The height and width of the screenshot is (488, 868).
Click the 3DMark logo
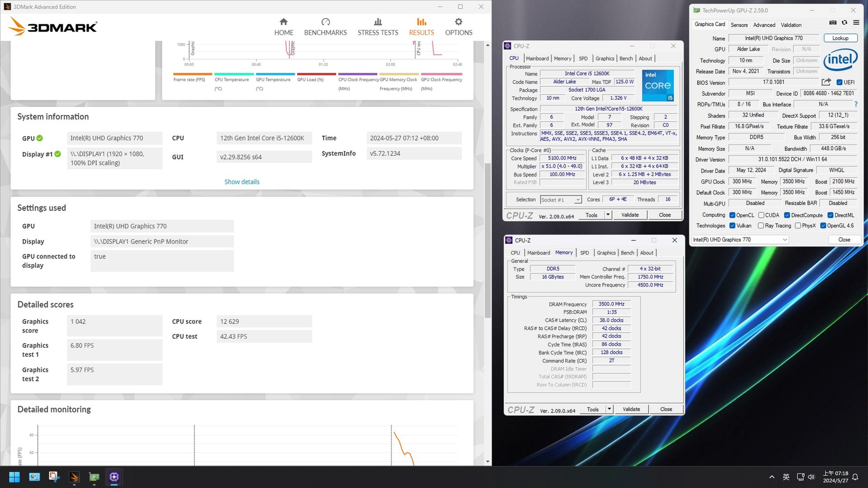53,27
